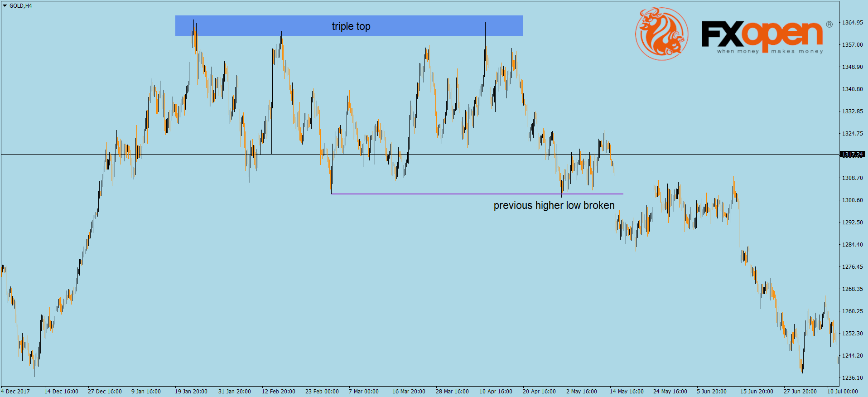Click the 'triple top' text label
Image resolution: width=868 pixels, height=397 pixels.
[351, 26]
